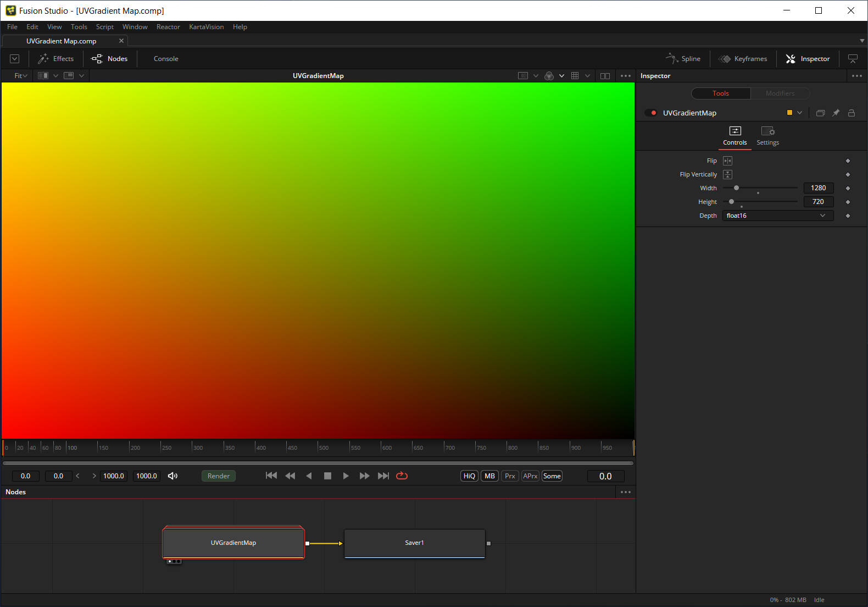The width and height of the screenshot is (868, 607).
Task: Lock the UVGradientMap tool
Action: click(852, 113)
